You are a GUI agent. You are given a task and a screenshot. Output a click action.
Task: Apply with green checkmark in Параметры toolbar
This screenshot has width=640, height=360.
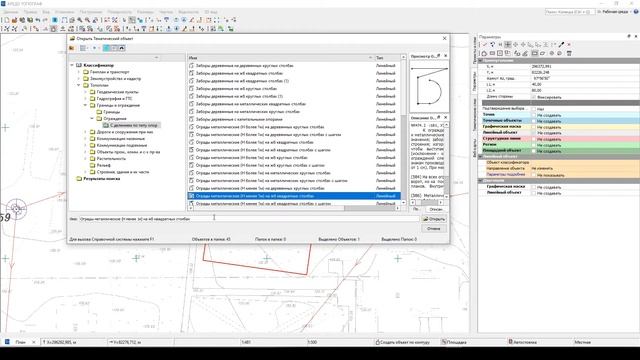pos(484,44)
